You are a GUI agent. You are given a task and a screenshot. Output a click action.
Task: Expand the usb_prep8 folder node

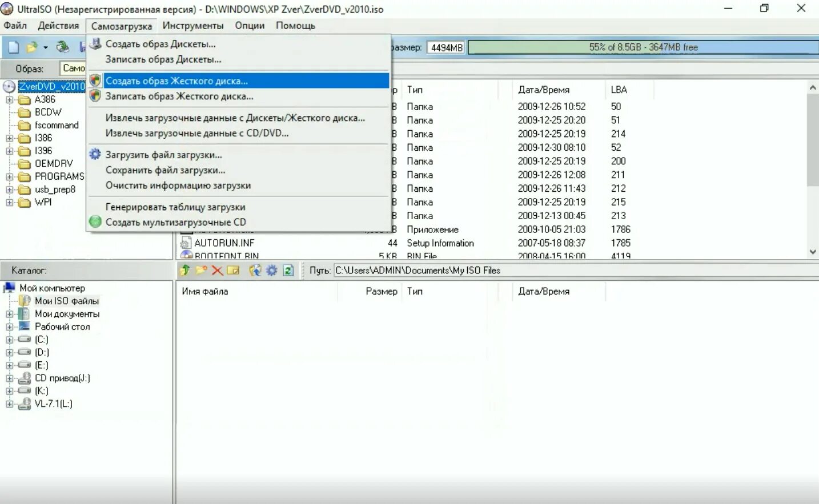(9, 190)
